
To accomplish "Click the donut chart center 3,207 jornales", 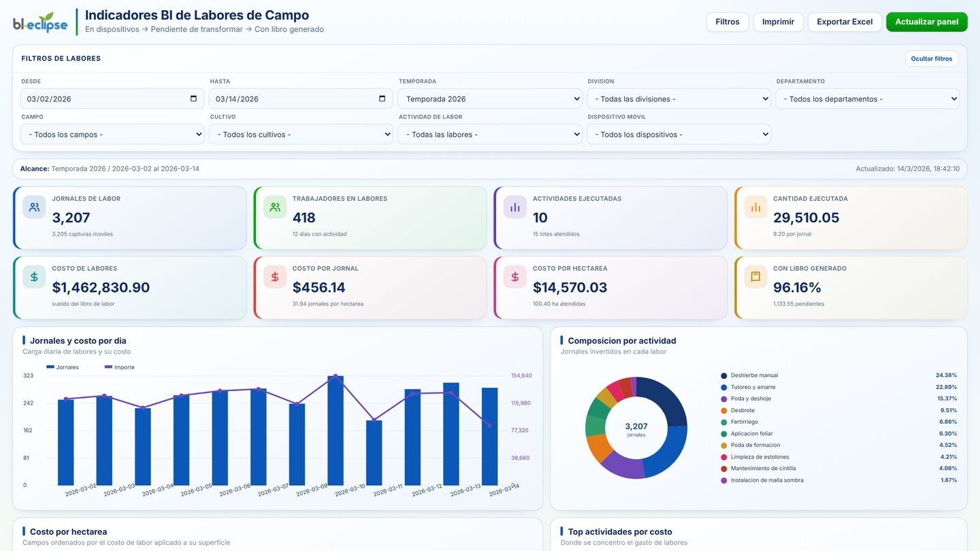I will [x=636, y=429].
